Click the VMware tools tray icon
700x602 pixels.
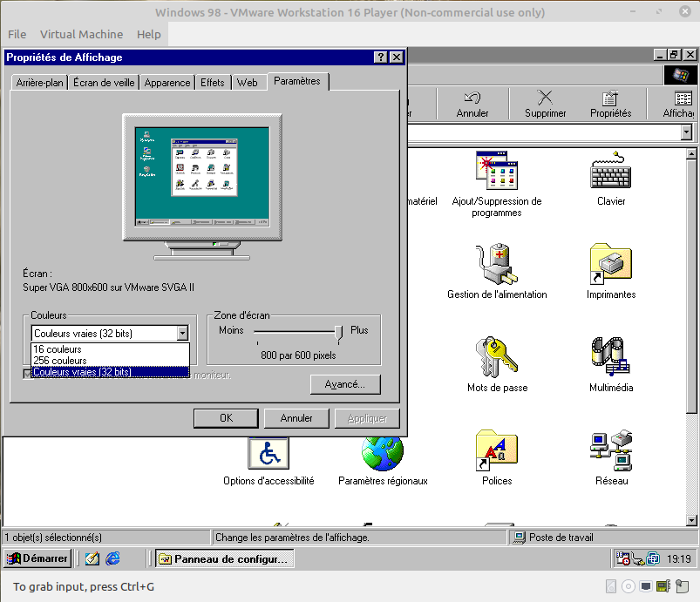click(653, 558)
